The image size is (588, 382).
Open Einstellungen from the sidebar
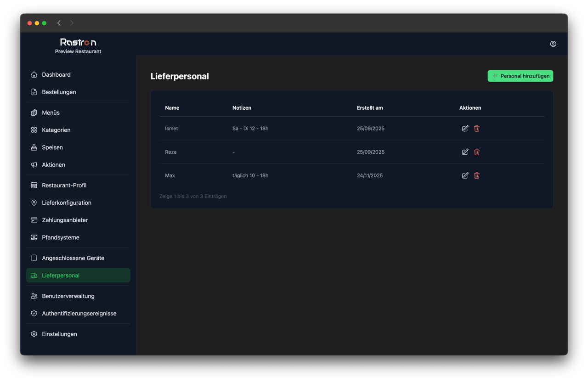[59, 334]
